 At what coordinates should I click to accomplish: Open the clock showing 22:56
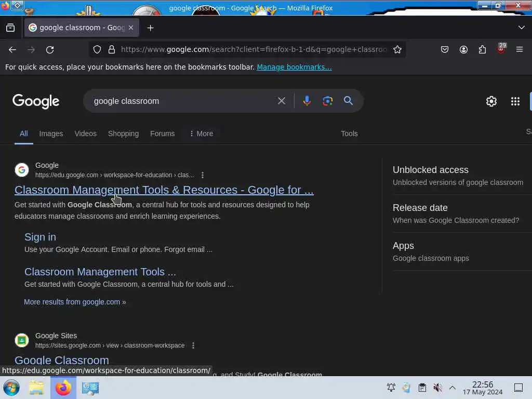(483, 388)
